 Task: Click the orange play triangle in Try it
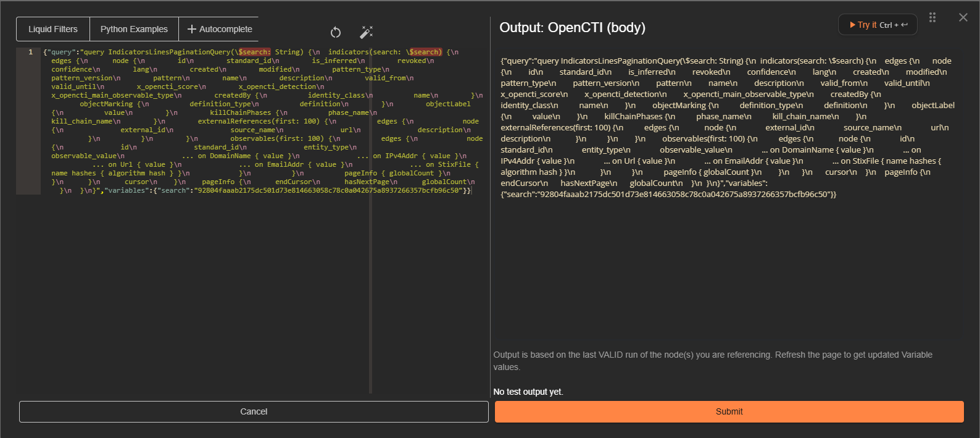click(852, 25)
